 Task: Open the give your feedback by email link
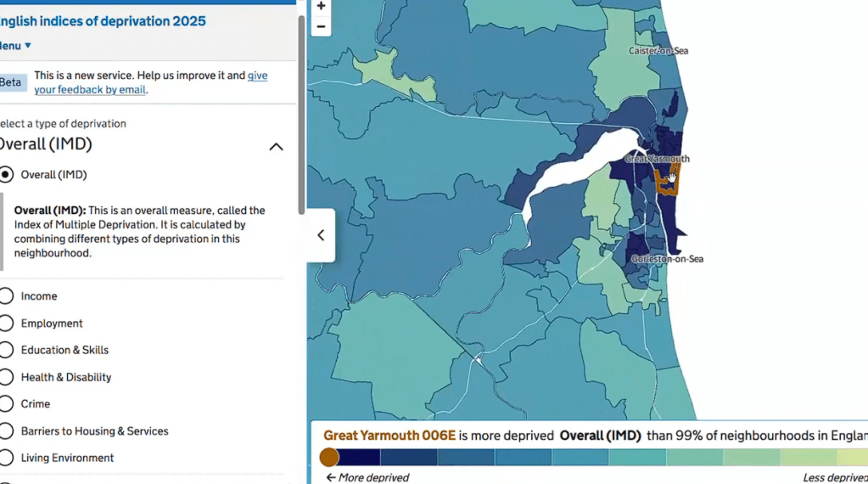pyautogui.click(x=90, y=89)
